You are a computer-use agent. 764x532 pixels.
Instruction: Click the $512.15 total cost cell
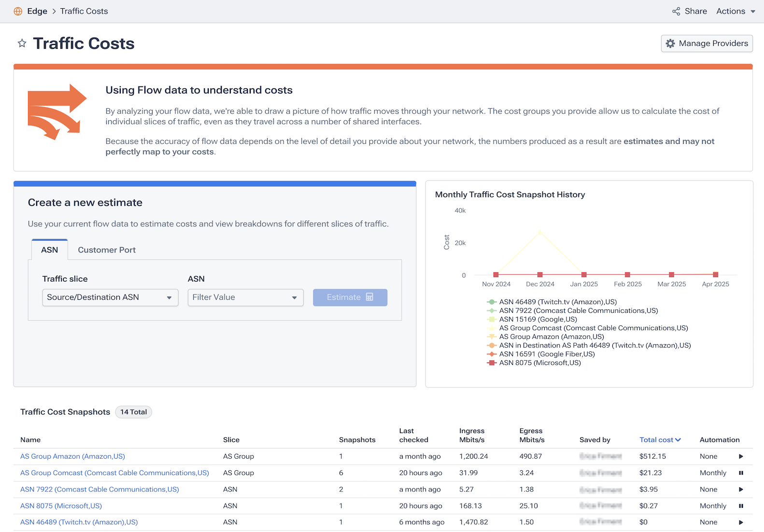(x=652, y=456)
